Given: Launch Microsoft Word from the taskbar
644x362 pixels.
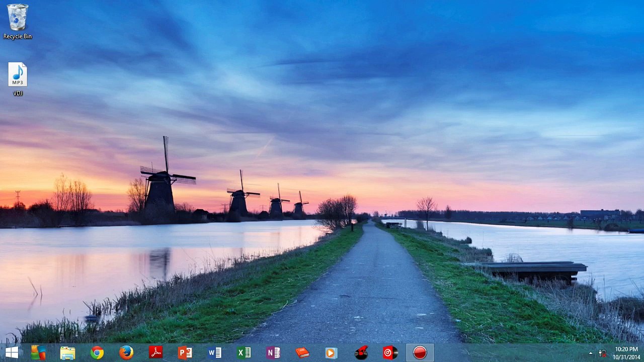Looking at the screenshot, I should click(214, 353).
